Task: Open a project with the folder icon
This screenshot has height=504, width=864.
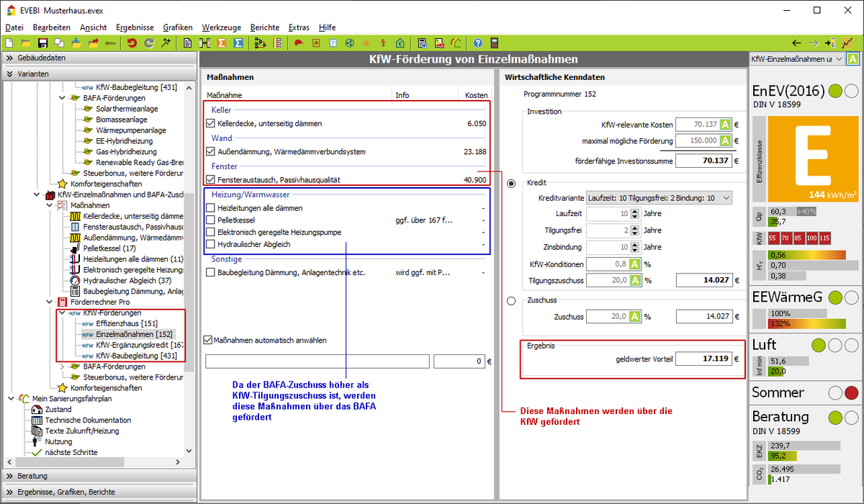Action: (26, 43)
